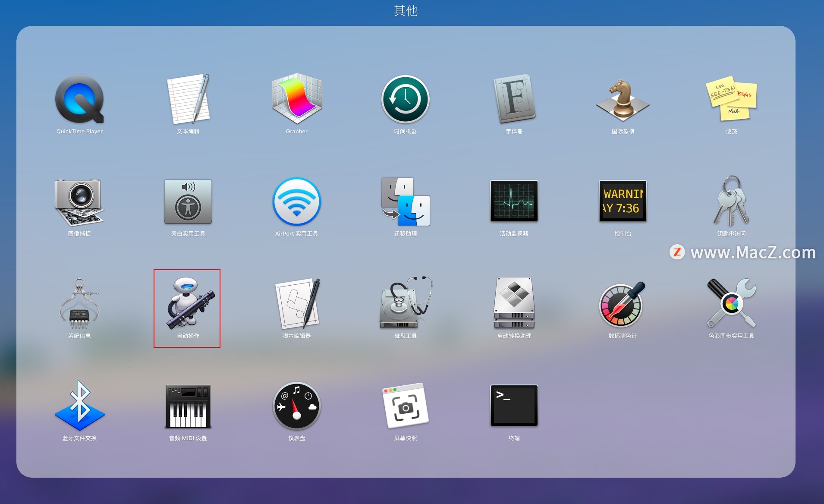Screen dimensions: 824x504
Task: Open the 屏幕快照 Screenshot icon
Action: [x=406, y=406]
